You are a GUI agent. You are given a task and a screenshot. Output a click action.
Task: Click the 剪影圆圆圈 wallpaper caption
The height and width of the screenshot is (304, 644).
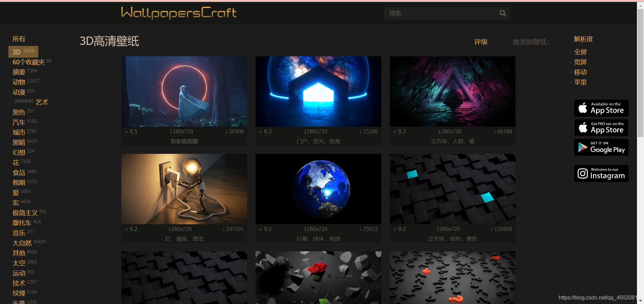[x=184, y=141]
